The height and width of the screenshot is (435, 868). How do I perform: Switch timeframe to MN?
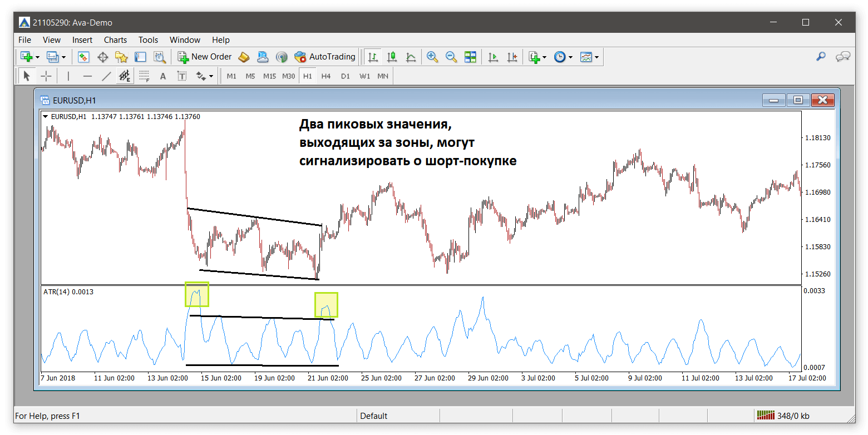(383, 76)
